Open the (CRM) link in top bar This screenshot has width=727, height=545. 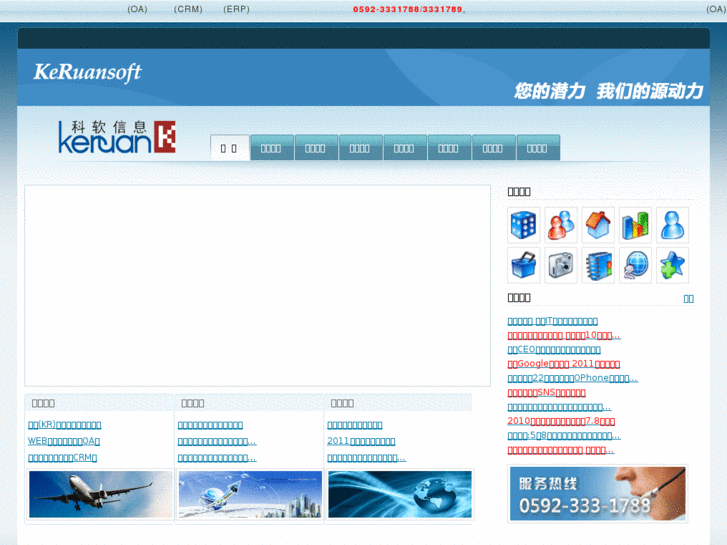point(188,9)
